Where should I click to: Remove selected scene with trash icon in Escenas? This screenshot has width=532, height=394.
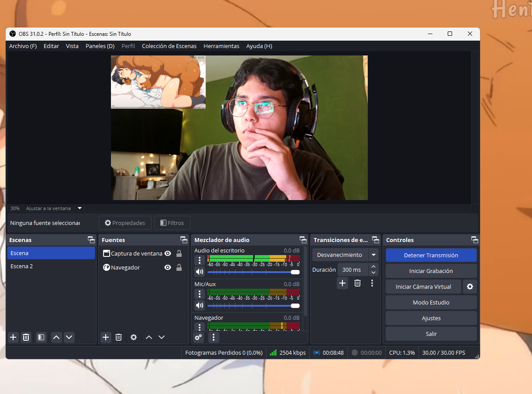coord(26,337)
